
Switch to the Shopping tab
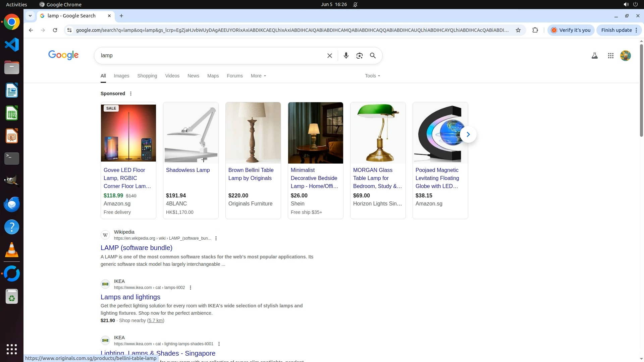[x=147, y=76]
